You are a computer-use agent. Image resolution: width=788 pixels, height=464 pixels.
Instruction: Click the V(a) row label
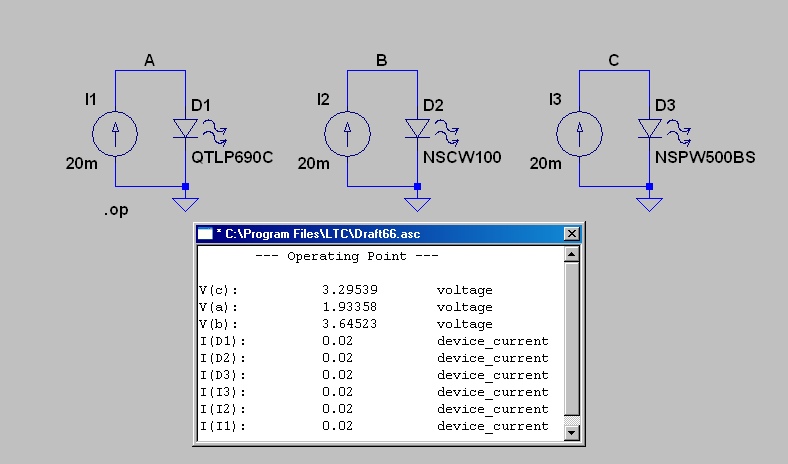pyautogui.click(x=219, y=307)
